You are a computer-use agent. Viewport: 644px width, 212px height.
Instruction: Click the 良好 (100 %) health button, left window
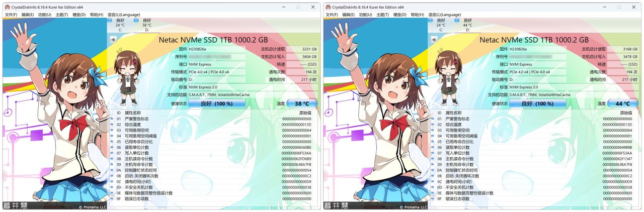[216, 103]
